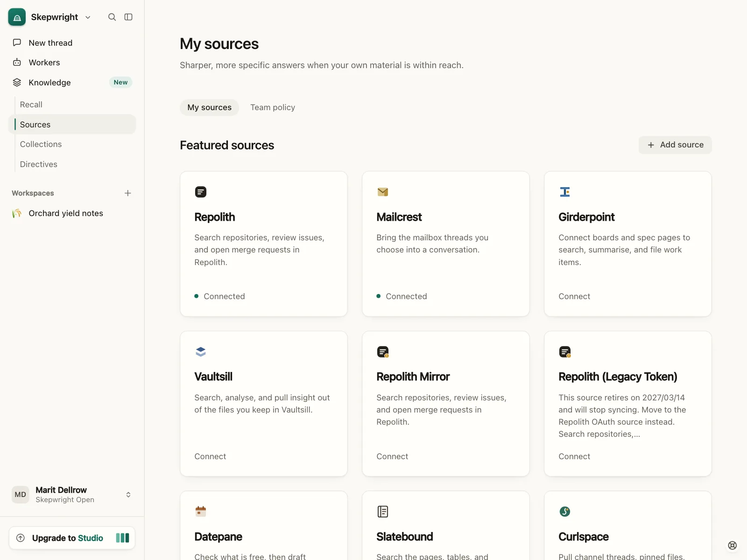This screenshot has width=747, height=560.
Task: Open the Orchard yield notes workspace
Action: 72,213
